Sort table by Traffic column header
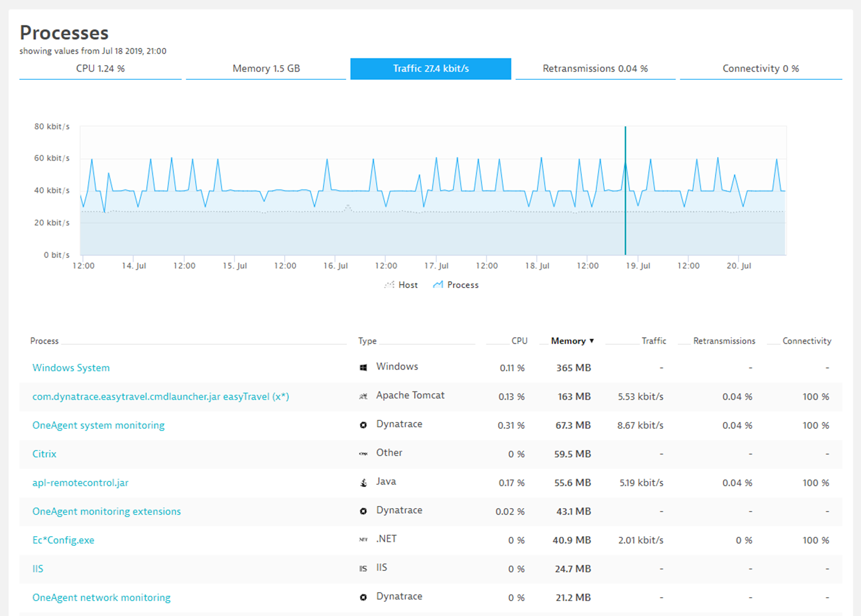This screenshot has height=616, width=861. [654, 341]
